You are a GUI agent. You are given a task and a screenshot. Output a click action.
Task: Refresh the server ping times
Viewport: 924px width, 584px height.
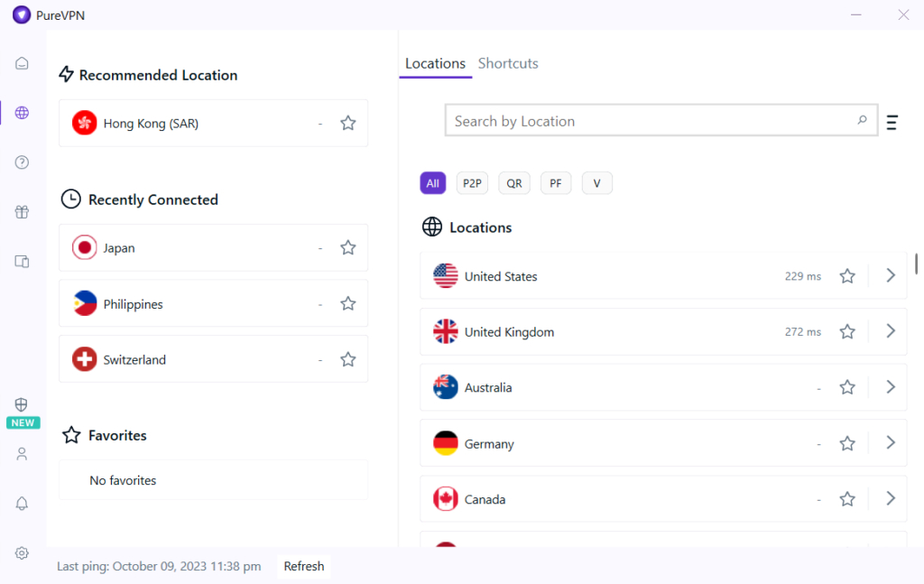tap(303, 566)
